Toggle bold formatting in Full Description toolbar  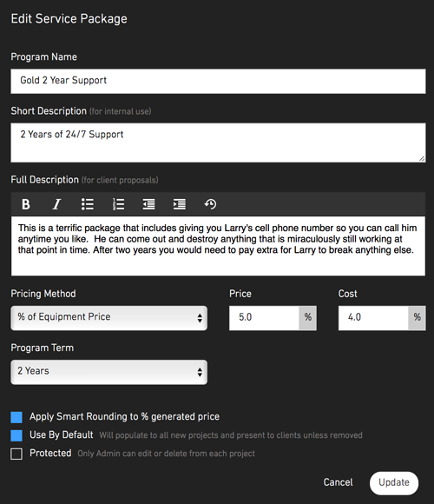coord(26,204)
